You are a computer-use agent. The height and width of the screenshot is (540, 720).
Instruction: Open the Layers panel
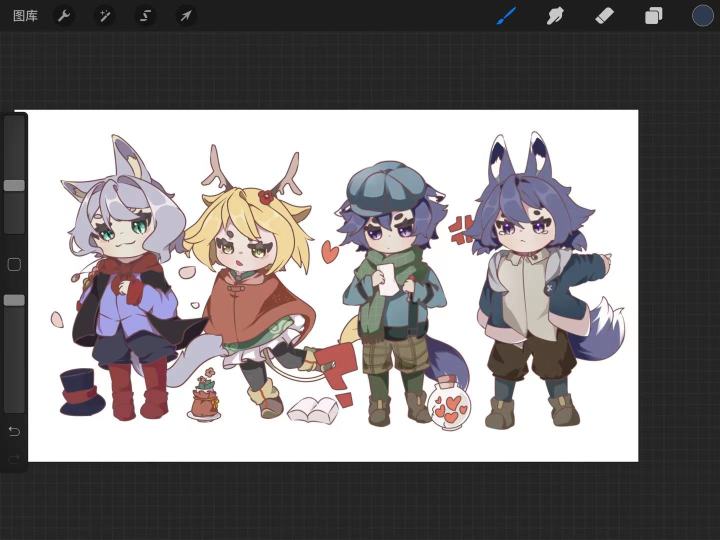pos(653,16)
